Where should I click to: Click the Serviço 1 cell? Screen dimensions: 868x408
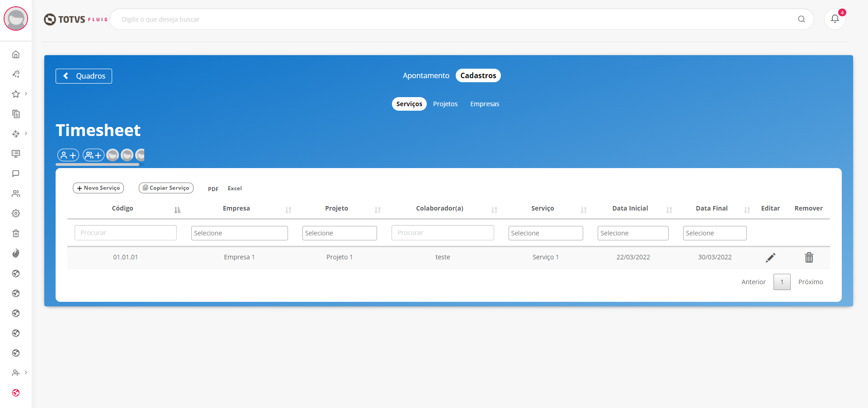click(x=546, y=257)
